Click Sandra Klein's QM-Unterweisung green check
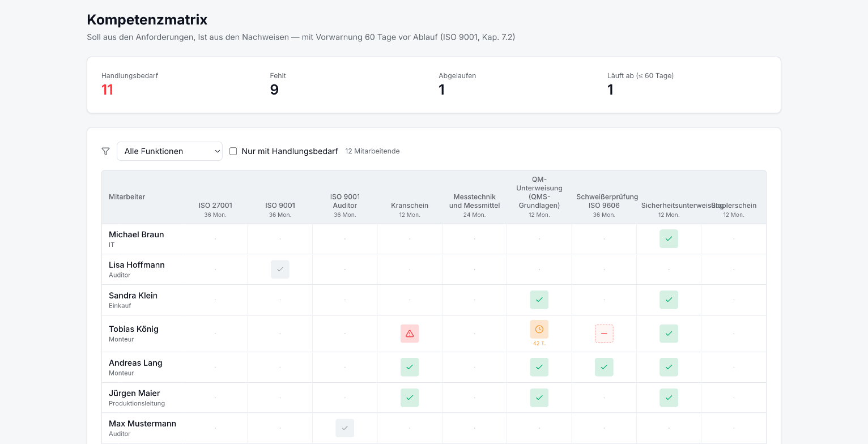 (539, 300)
